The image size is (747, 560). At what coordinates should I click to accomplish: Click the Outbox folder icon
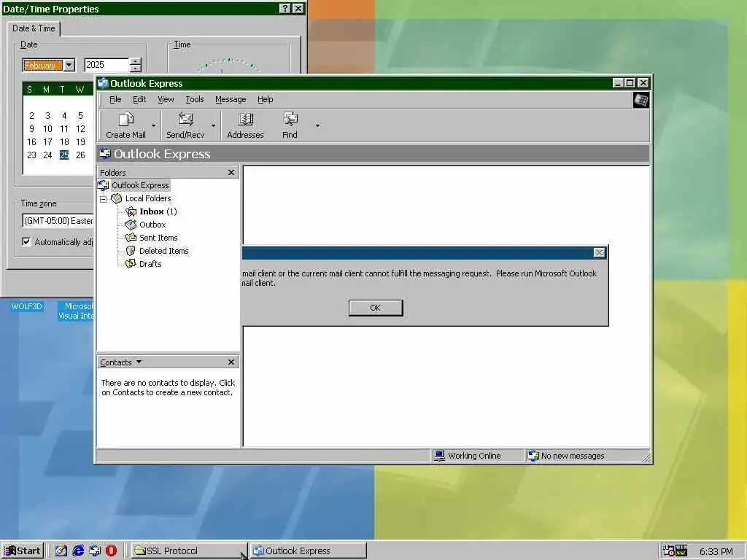point(131,225)
